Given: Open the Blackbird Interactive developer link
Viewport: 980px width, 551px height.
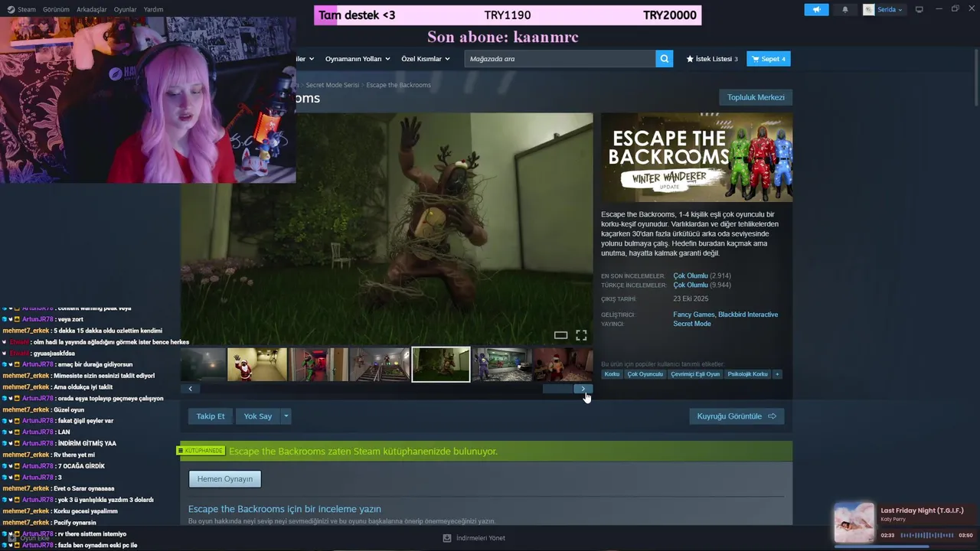Looking at the screenshot, I should point(748,315).
